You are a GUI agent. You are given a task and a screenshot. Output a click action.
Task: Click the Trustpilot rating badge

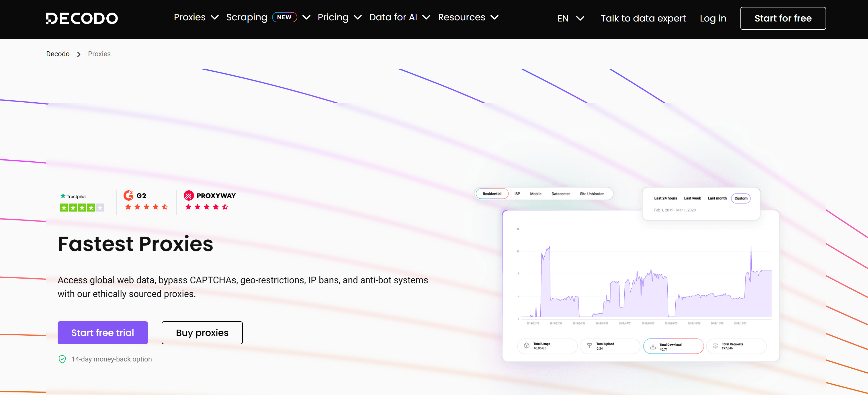point(81,202)
